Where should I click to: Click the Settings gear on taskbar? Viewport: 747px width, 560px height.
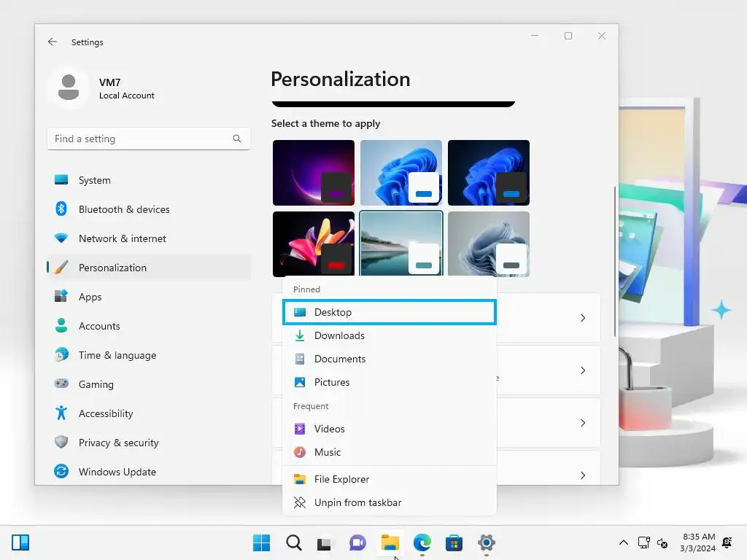(x=487, y=542)
